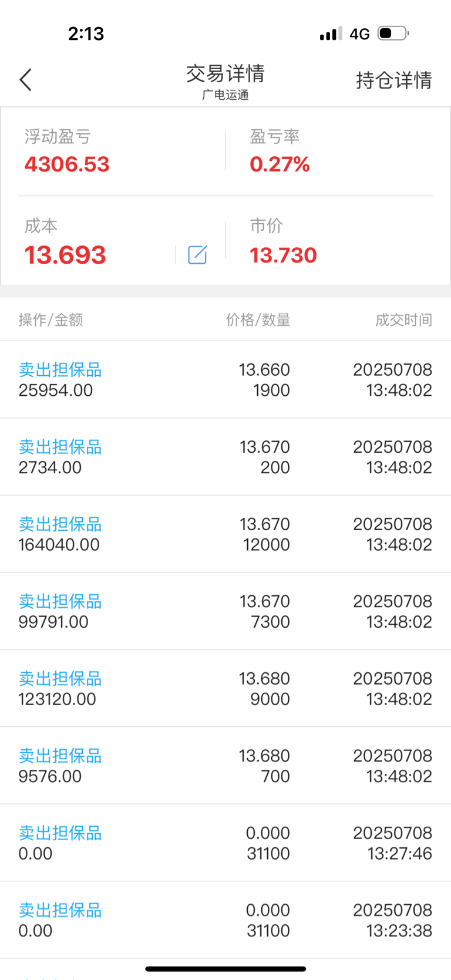Tap the 盈亏率 value 0.27%

point(280,164)
